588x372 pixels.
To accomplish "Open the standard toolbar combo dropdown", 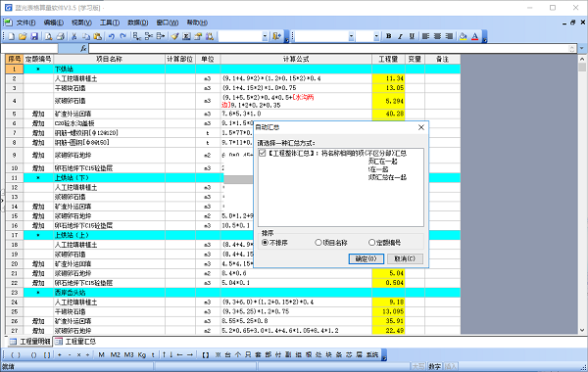I will click(265, 36).
